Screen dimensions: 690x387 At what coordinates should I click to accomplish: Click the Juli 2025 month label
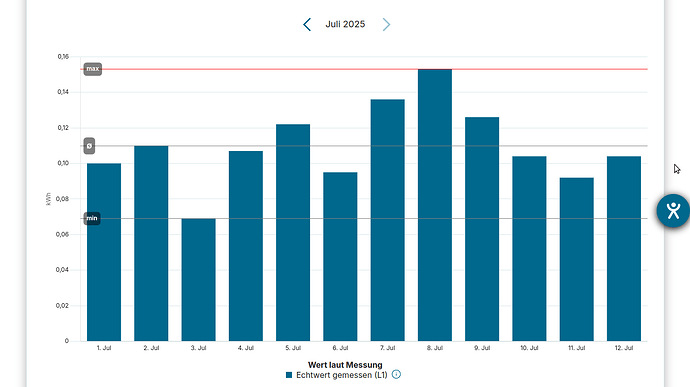click(345, 24)
